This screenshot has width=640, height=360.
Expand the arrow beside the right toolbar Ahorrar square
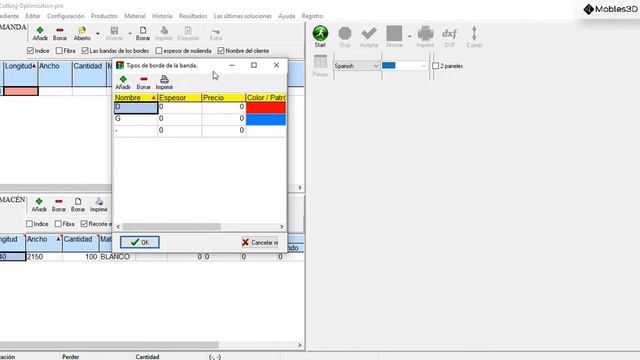point(409,37)
